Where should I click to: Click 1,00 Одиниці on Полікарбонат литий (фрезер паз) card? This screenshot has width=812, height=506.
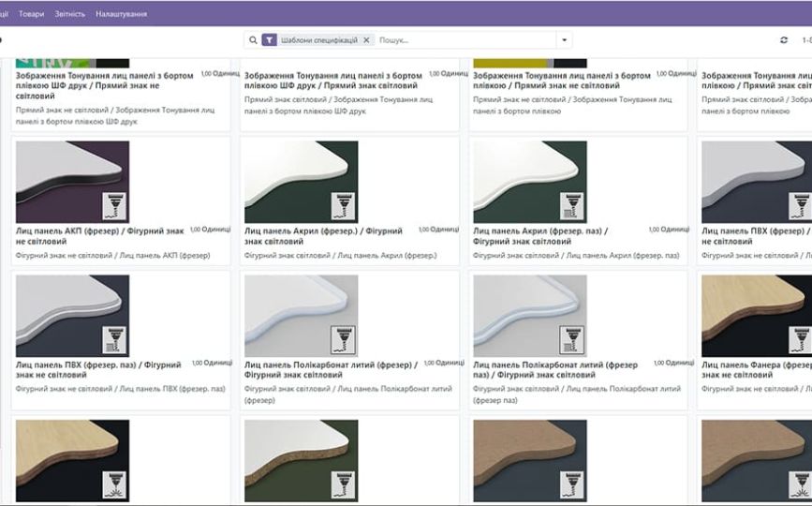tap(673, 363)
